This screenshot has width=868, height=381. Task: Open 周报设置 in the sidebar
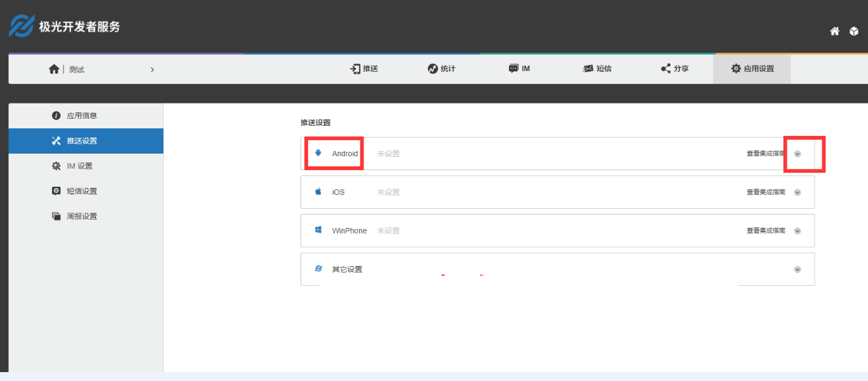(x=86, y=217)
